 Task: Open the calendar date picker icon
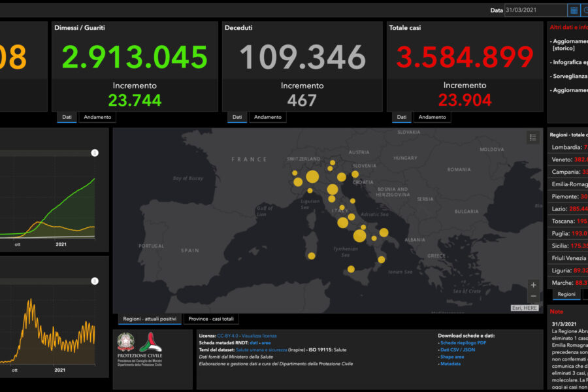574,10
